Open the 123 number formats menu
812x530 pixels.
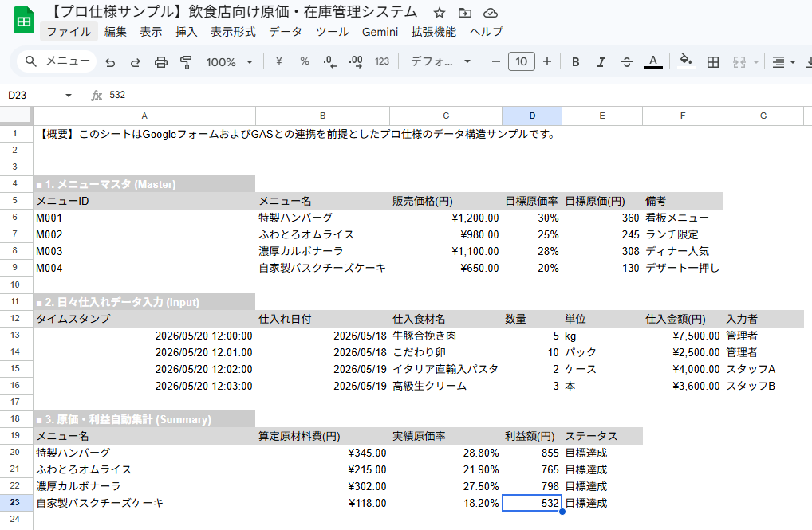(x=381, y=61)
